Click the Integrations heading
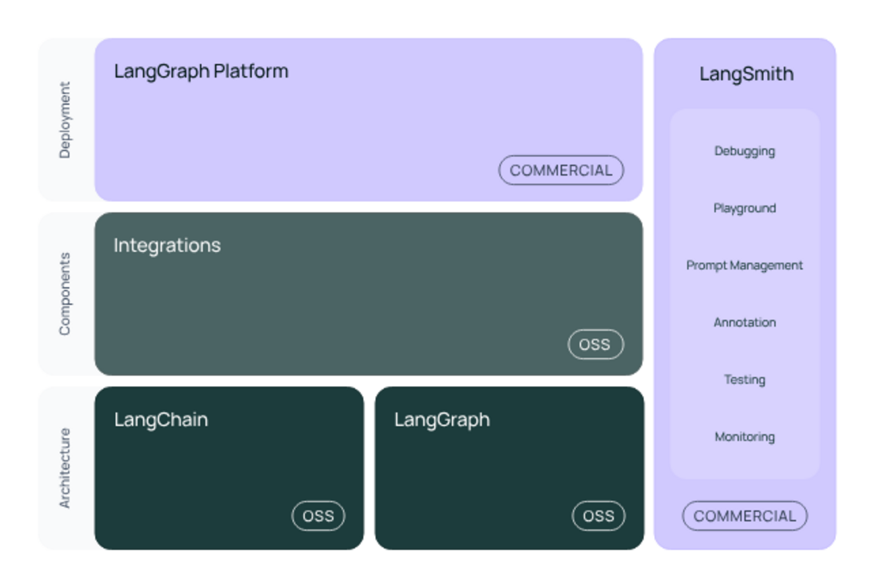875x588 pixels. click(x=167, y=245)
